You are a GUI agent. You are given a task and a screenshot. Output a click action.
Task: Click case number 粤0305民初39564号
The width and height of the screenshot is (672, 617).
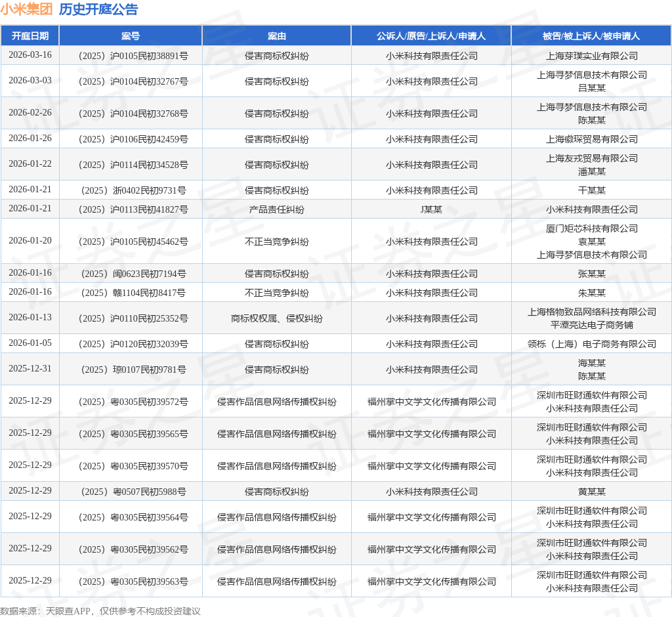[149, 517]
